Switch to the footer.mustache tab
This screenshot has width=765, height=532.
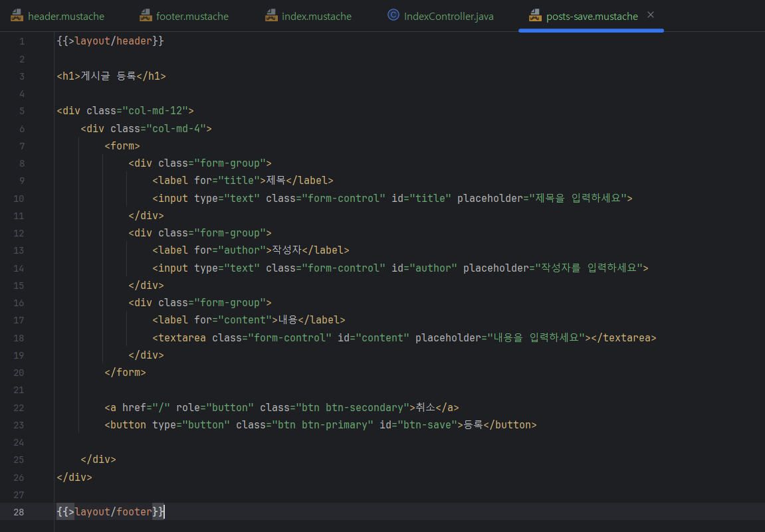pyautogui.click(x=184, y=16)
